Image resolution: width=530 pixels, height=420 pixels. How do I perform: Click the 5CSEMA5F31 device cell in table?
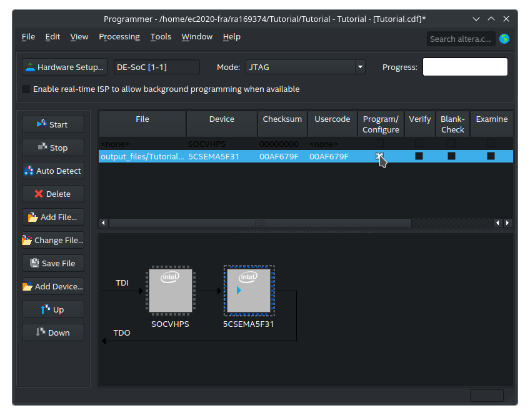point(222,156)
